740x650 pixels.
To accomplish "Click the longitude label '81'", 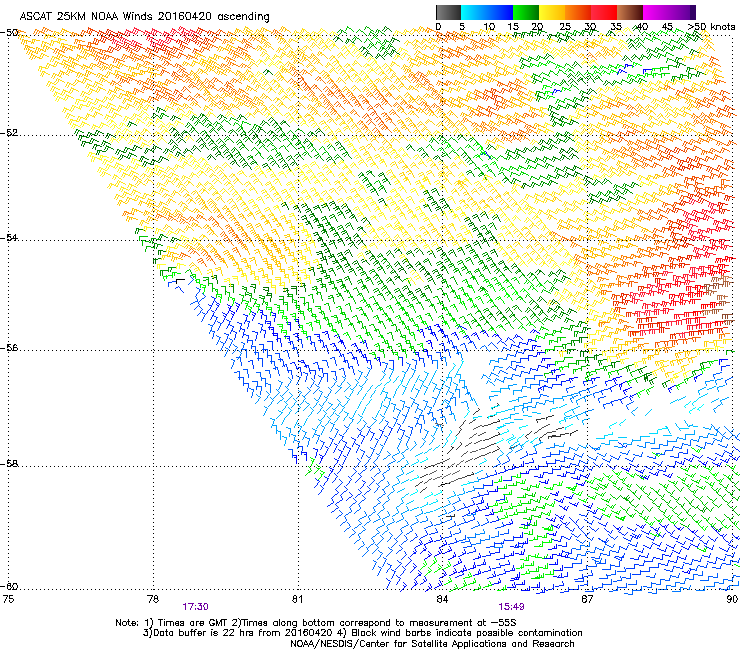I will (x=297, y=599).
